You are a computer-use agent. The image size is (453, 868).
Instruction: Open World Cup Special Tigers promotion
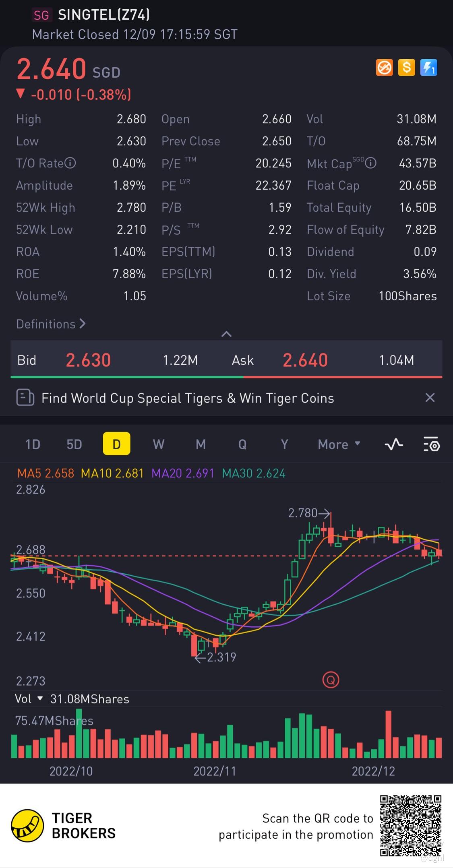[x=188, y=398]
